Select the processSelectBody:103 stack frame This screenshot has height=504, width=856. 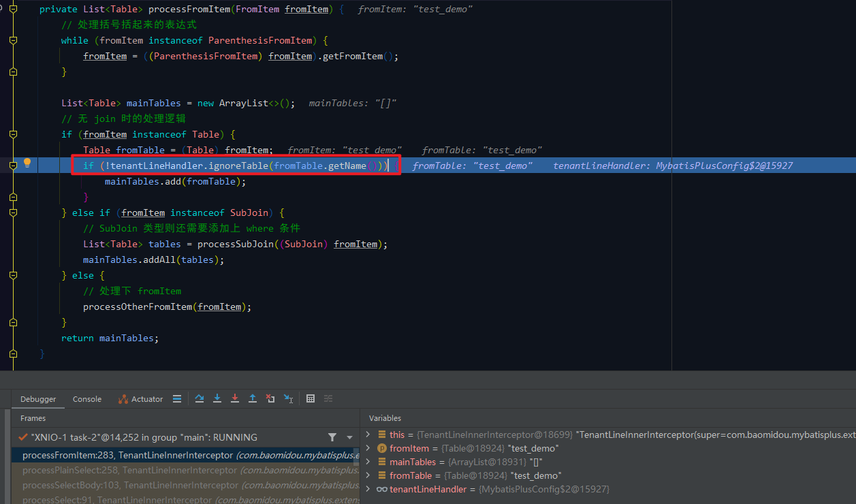pos(185,486)
